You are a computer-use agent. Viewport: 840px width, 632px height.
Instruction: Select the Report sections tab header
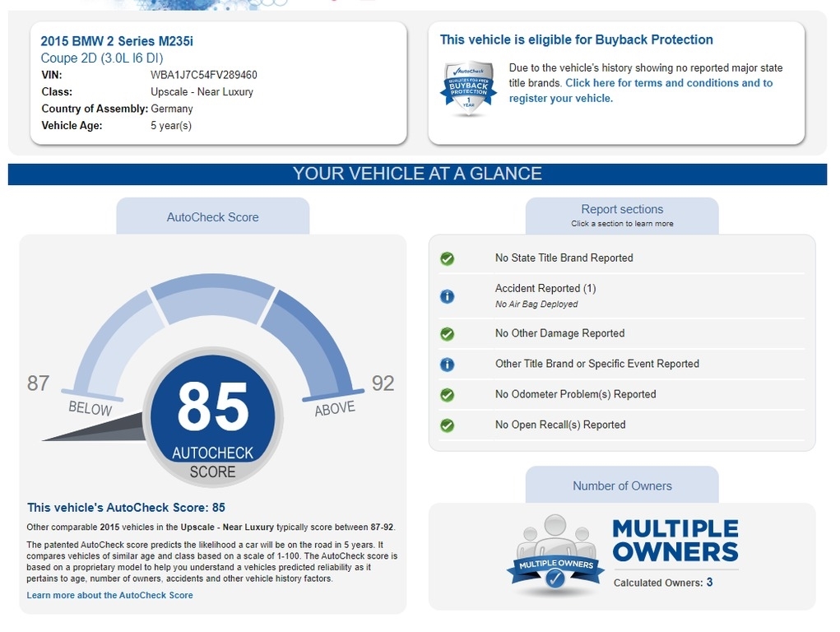(x=621, y=215)
